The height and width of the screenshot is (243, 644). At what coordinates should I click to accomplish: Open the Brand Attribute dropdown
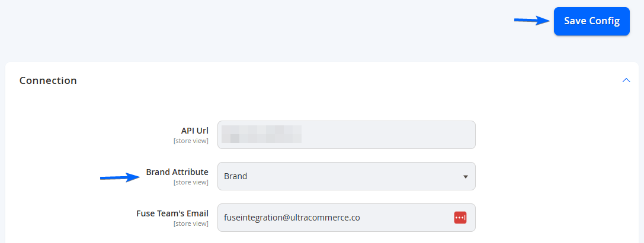(346, 176)
